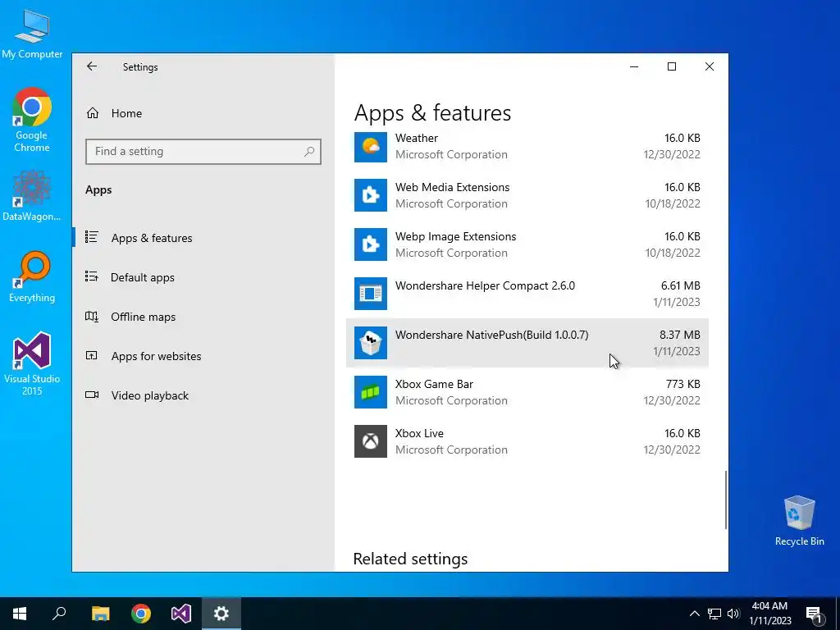
Task: Click the network tray icon
Action: 714,614
